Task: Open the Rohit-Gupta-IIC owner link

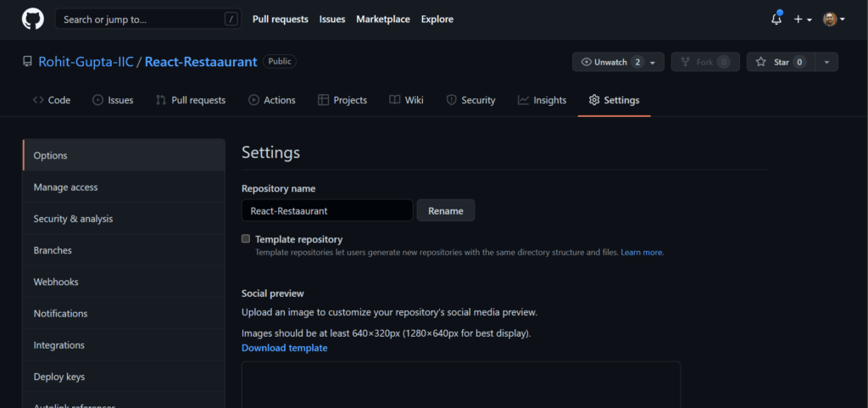Action: [x=86, y=61]
